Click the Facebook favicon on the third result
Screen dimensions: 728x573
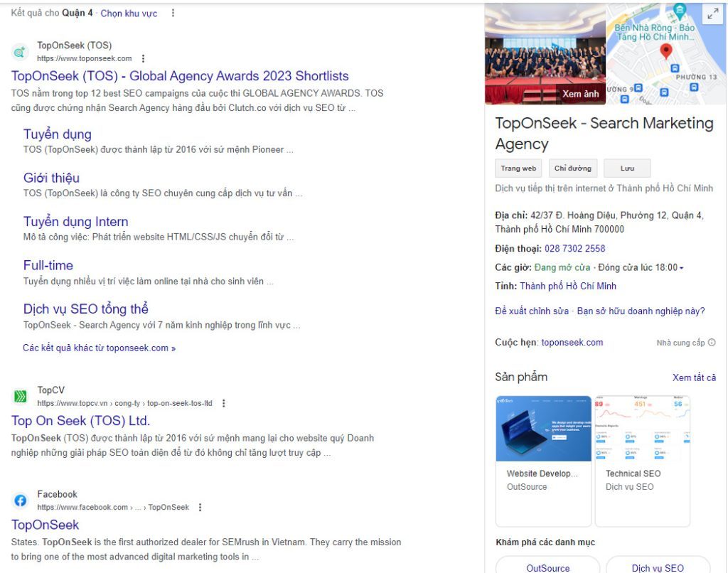(18, 500)
